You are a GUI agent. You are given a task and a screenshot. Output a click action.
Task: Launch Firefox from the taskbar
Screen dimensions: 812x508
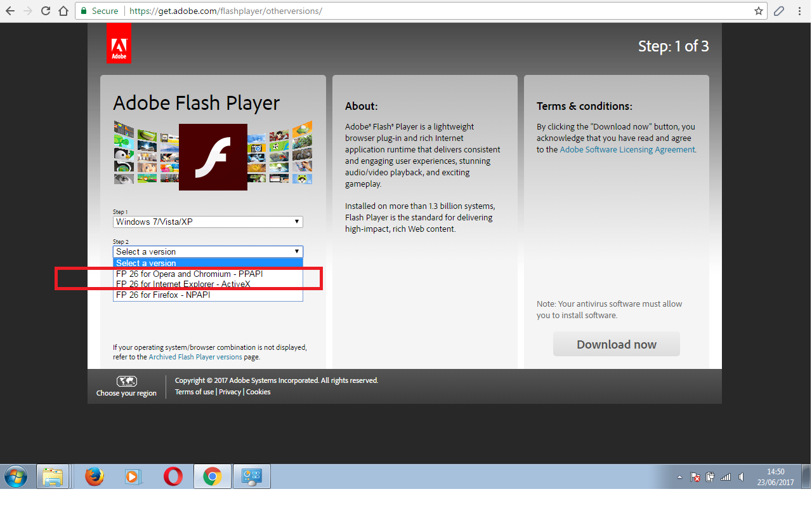pyautogui.click(x=94, y=476)
